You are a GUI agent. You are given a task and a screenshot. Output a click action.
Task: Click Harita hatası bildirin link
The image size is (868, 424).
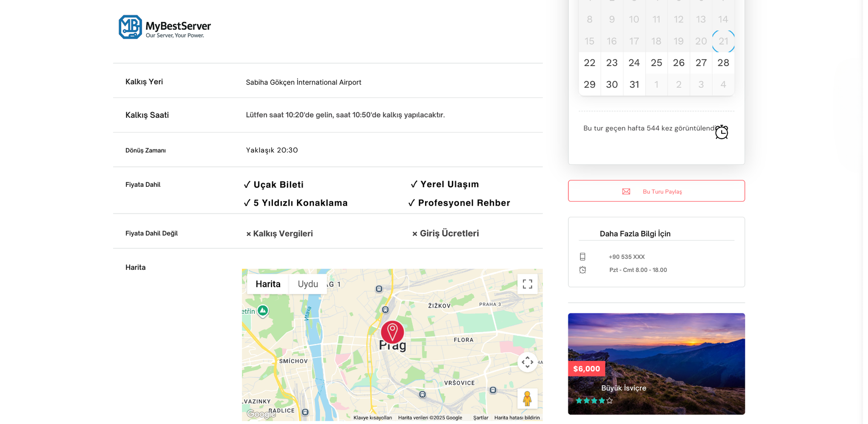pos(517,418)
